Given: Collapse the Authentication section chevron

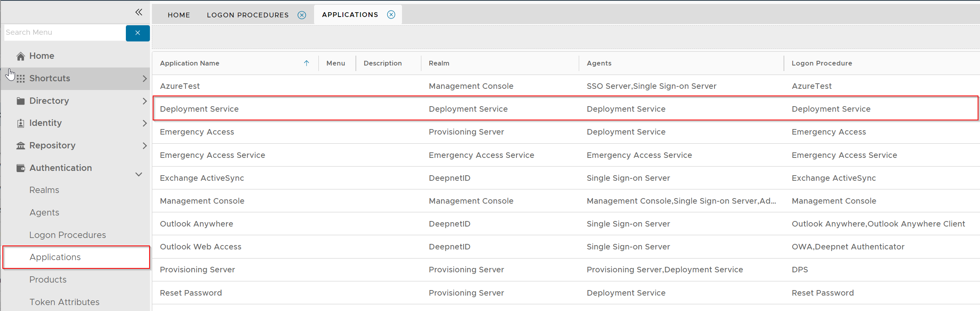Looking at the screenshot, I should tap(139, 174).
